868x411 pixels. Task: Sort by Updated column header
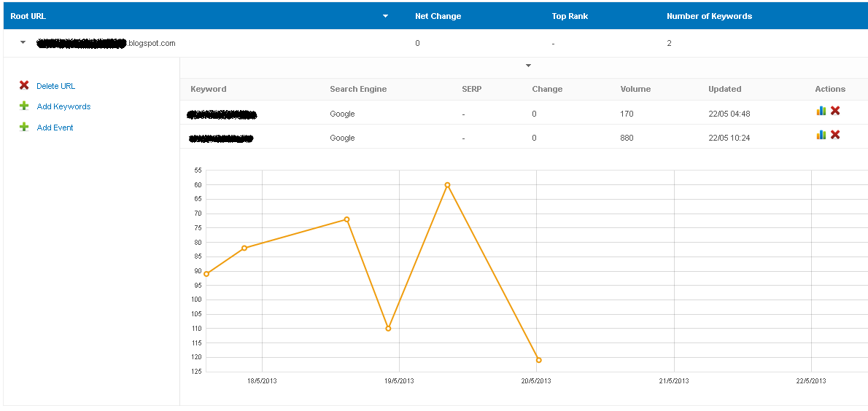click(x=724, y=88)
